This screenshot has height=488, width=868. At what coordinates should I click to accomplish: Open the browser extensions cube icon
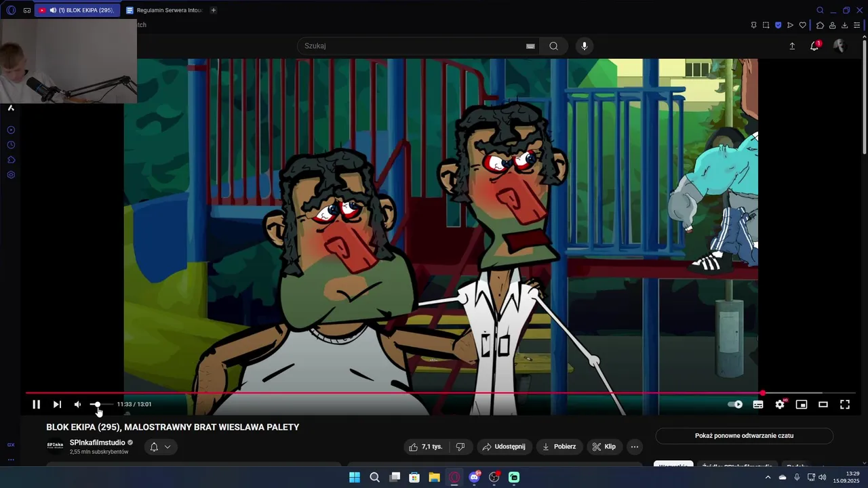pyautogui.click(x=820, y=25)
